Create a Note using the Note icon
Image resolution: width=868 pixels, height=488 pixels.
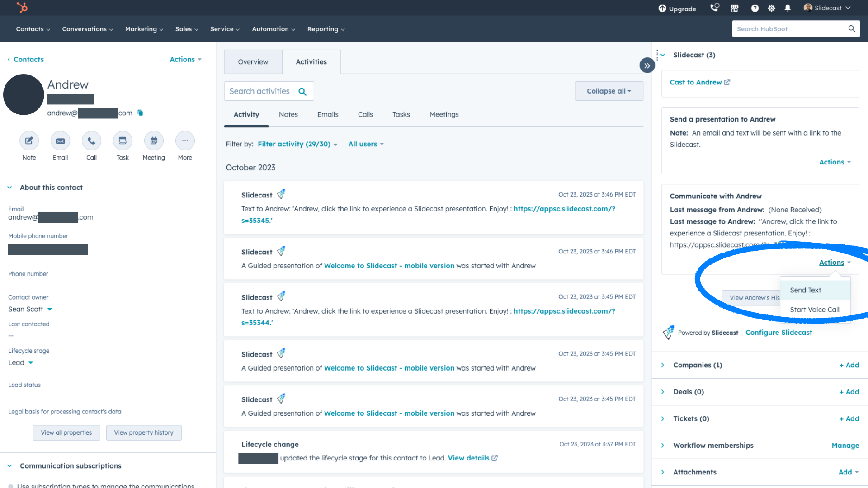29,141
